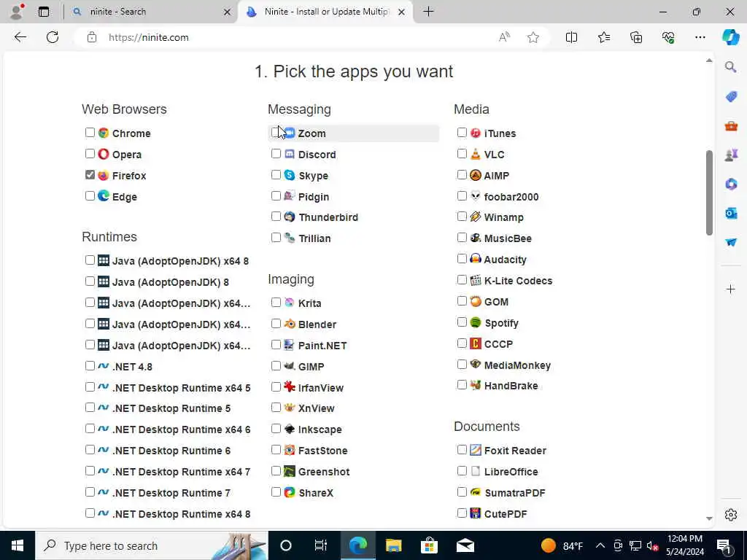Image resolution: width=747 pixels, height=560 pixels.
Task: Open the taskbar clock showing 12:04 PM
Action: coord(684,545)
